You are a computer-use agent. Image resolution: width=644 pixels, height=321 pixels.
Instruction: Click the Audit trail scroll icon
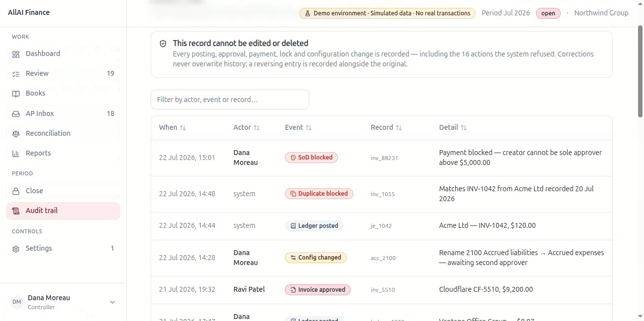point(16,211)
